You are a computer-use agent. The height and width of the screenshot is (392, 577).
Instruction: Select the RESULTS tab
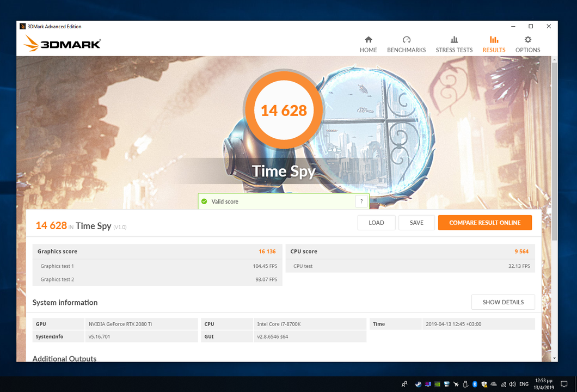494,45
